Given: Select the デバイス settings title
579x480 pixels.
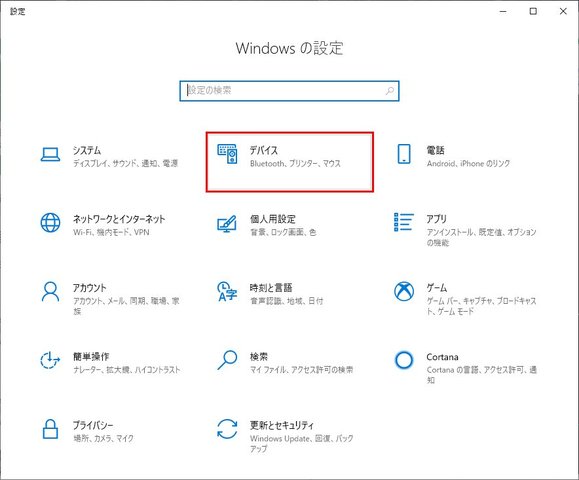Looking at the screenshot, I should click(x=264, y=150).
